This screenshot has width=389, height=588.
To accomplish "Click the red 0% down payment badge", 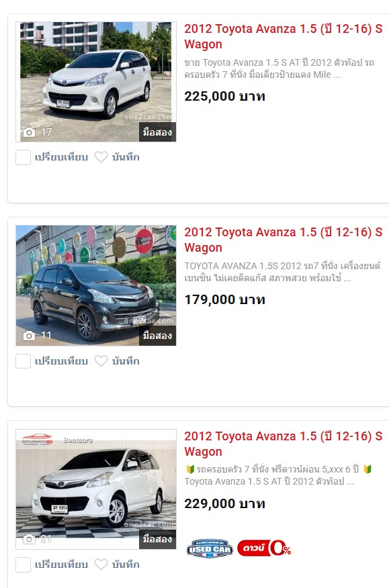I will pyautogui.click(x=264, y=548).
